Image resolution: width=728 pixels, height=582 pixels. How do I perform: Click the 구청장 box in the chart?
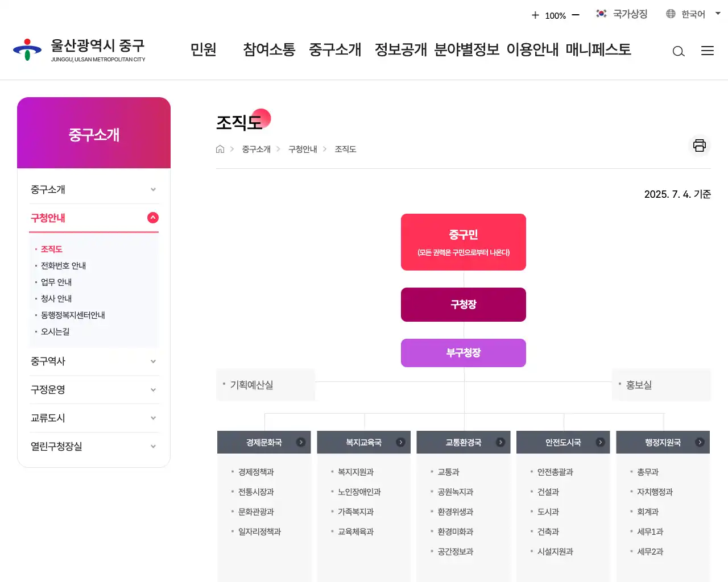464,304
